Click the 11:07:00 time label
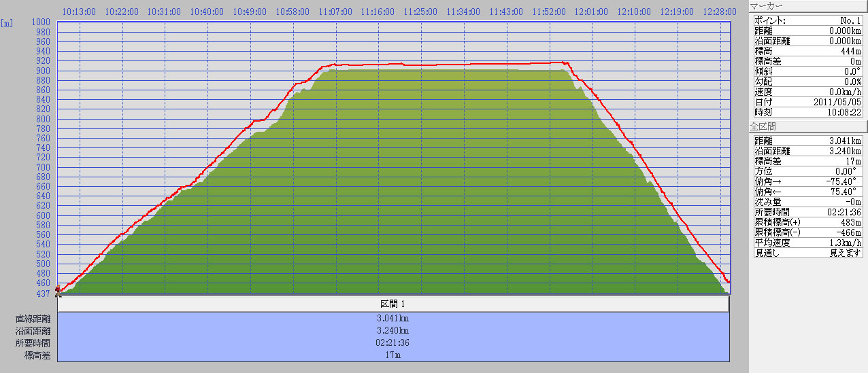The image size is (868, 373). pos(335,12)
